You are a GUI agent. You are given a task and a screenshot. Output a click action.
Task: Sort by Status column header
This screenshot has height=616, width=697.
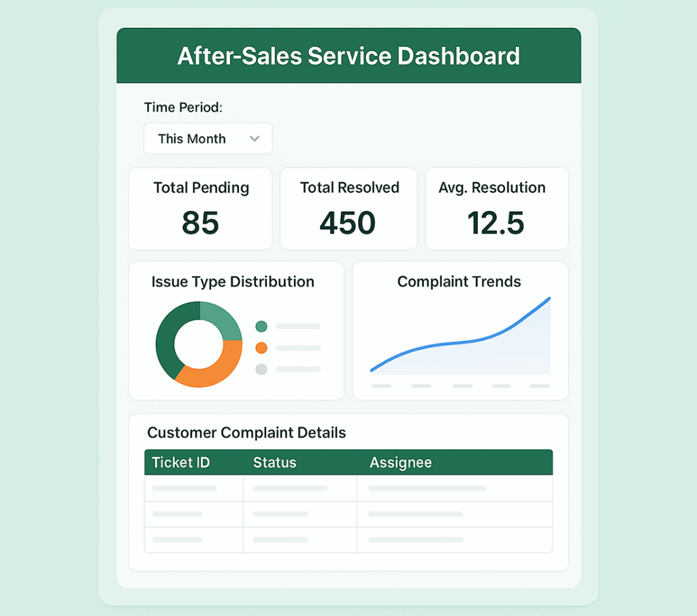(x=275, y=463)
